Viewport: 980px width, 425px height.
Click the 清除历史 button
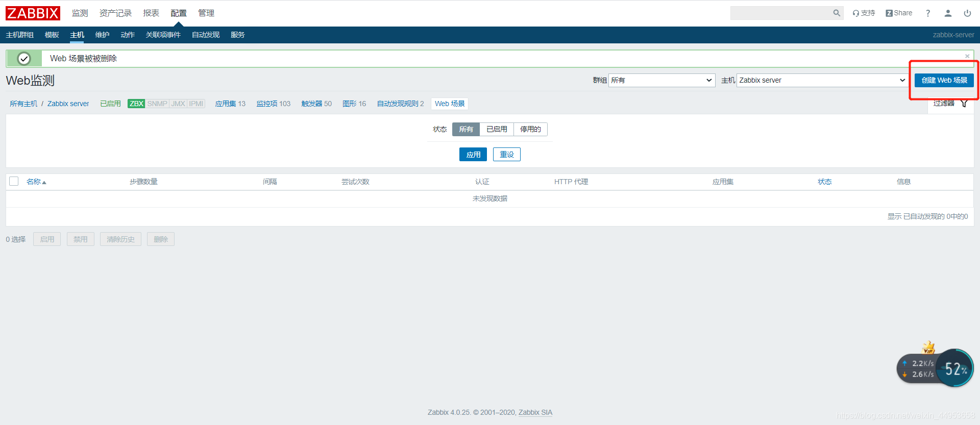tap(120, 239)
